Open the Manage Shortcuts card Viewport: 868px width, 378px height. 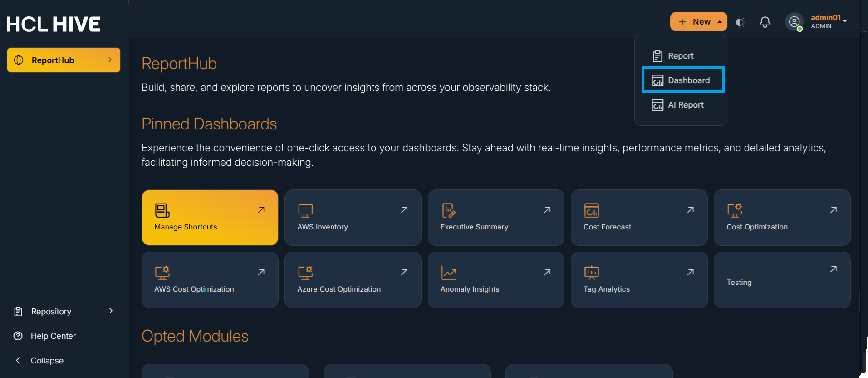coord(210,218)
